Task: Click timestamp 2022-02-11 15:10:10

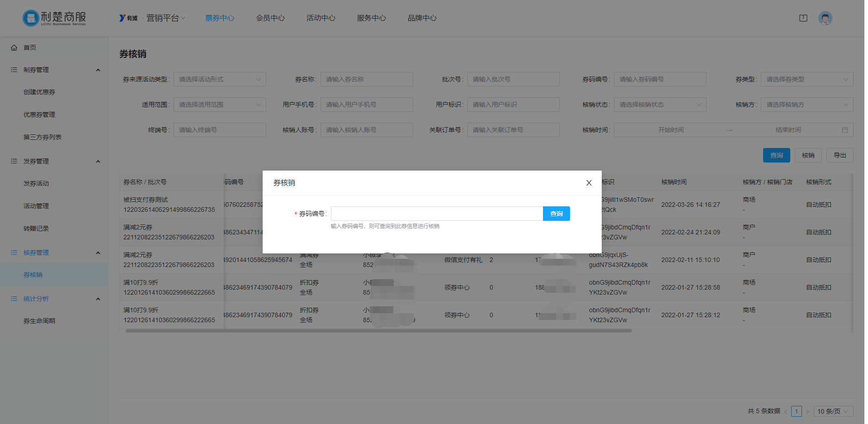Action: [x=691, y=260]
